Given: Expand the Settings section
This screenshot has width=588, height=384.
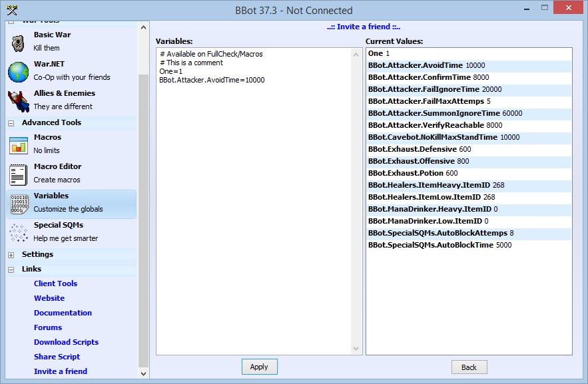Looking at the screenshot, I should (11, 255).
